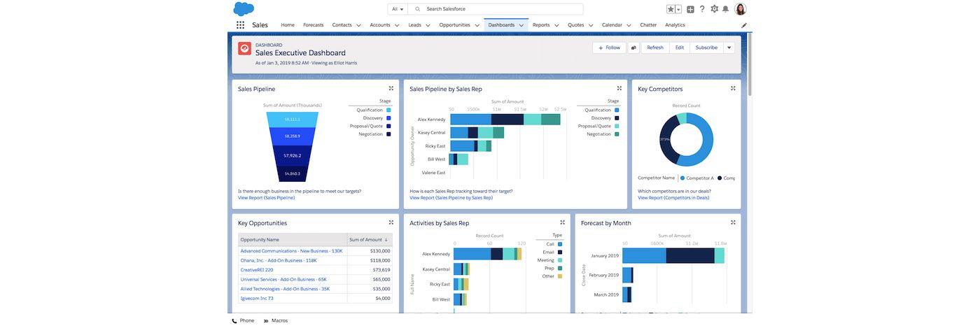Open the Leads tab dropdown chevron
This screenshot has height=328, width=980.
(428, 25)
